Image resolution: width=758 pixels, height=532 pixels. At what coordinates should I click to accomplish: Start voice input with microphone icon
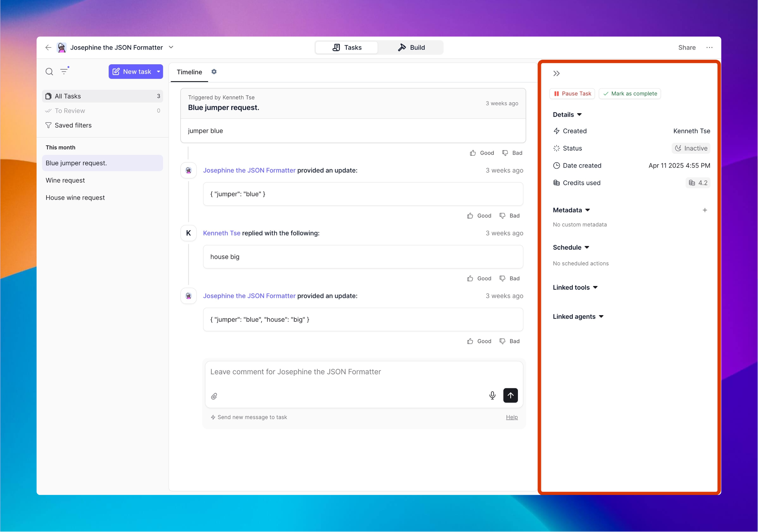point(492,395)
